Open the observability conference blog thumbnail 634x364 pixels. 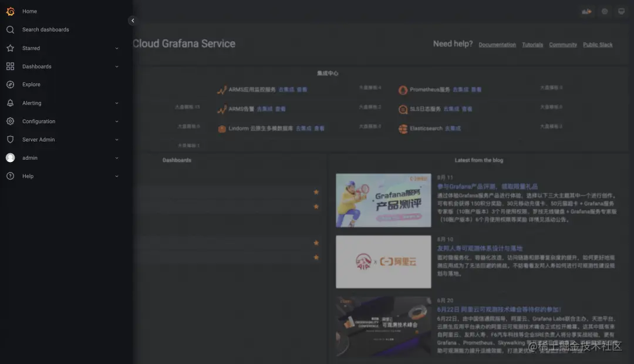pyautogui.click(x=383, y=327)
